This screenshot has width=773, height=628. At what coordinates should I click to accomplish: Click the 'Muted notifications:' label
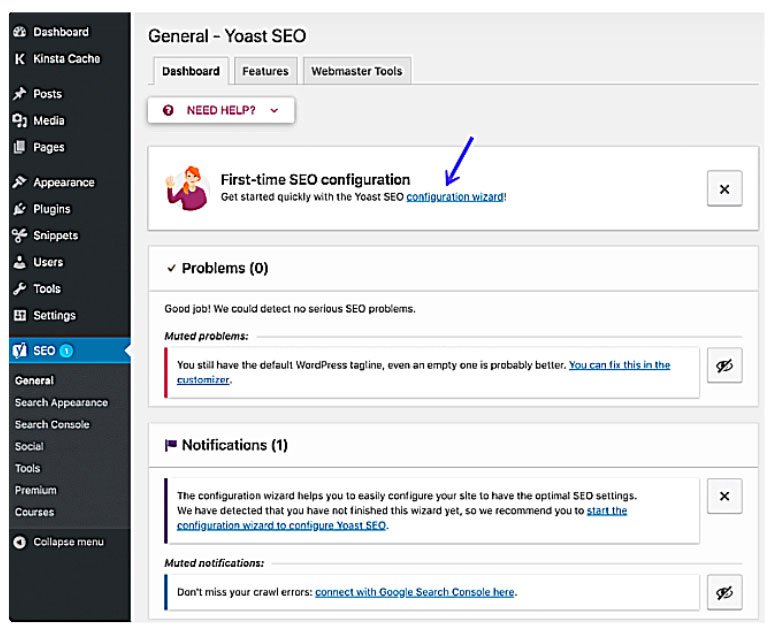[214, 563]
